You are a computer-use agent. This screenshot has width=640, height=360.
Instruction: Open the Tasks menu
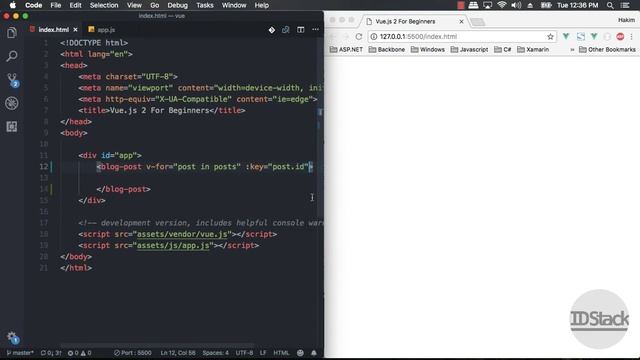[x=204, y=5]
